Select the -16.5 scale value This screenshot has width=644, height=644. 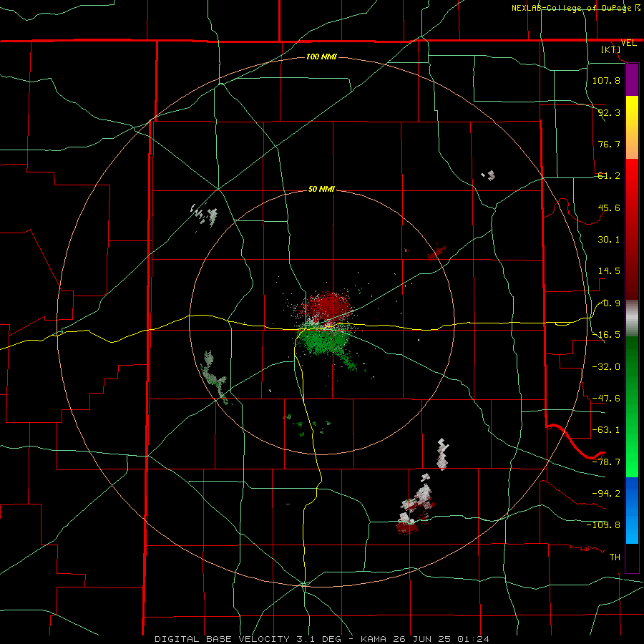point(606,335)
